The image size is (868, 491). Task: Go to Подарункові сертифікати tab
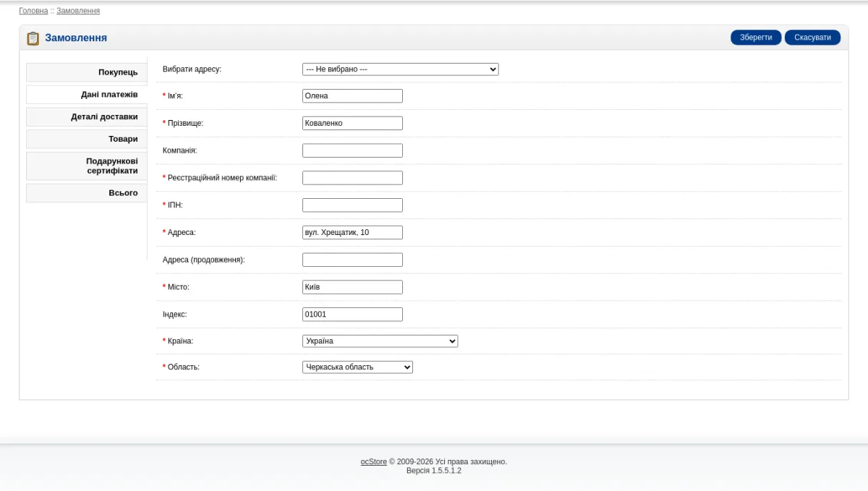click(x=87, y=166)
